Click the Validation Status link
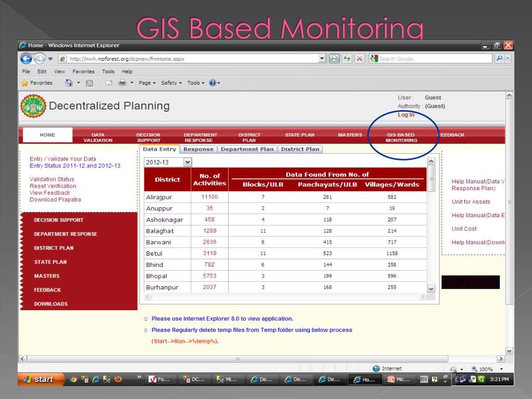Viewport: 532px width, 399px height. [x=51, y=179]
